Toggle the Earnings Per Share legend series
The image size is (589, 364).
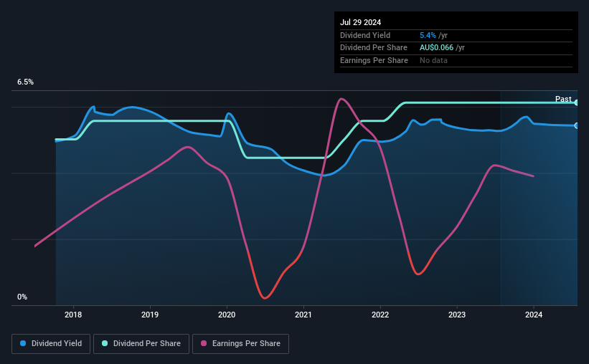(x=240, y=344)
